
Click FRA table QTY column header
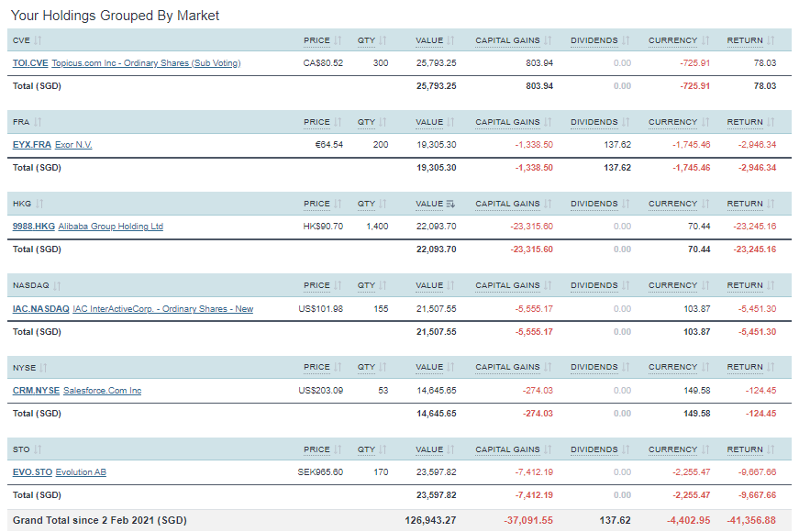(x=366, y=122)
